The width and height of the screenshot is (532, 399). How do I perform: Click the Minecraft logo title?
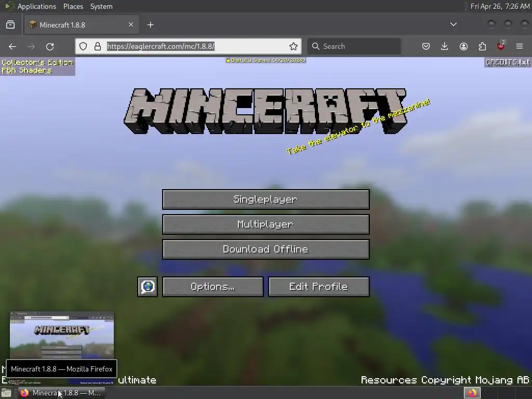265,111
